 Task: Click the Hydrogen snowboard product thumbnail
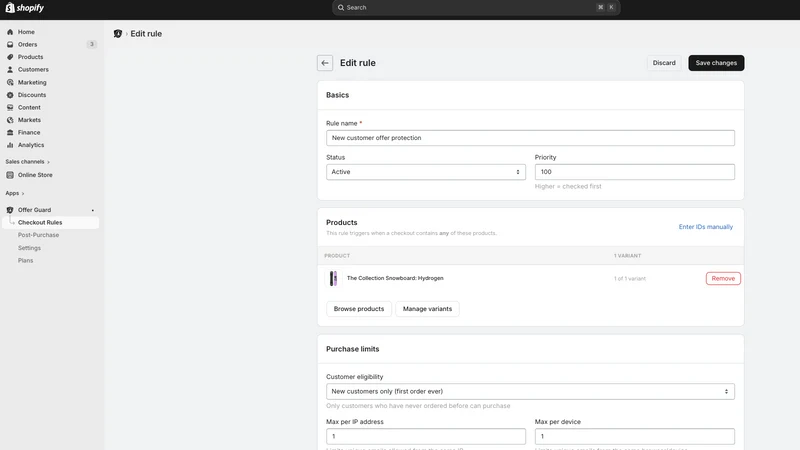(333, 279)
